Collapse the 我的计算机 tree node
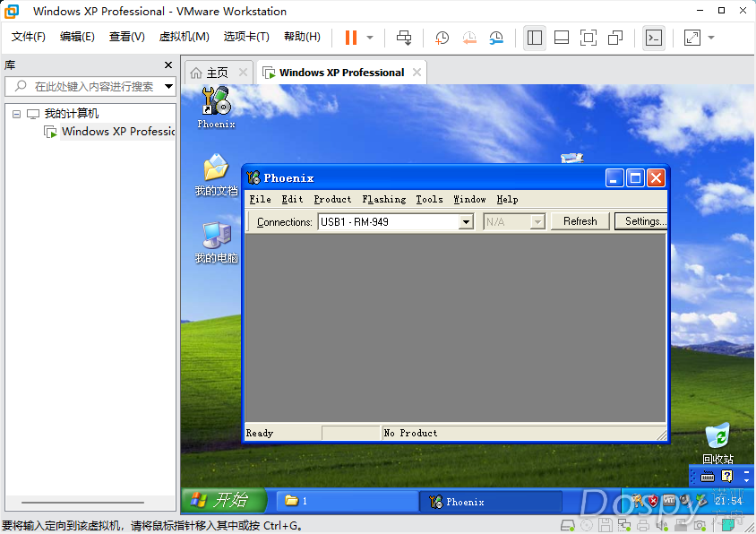756x534 pixels. [x=16, y=114]
